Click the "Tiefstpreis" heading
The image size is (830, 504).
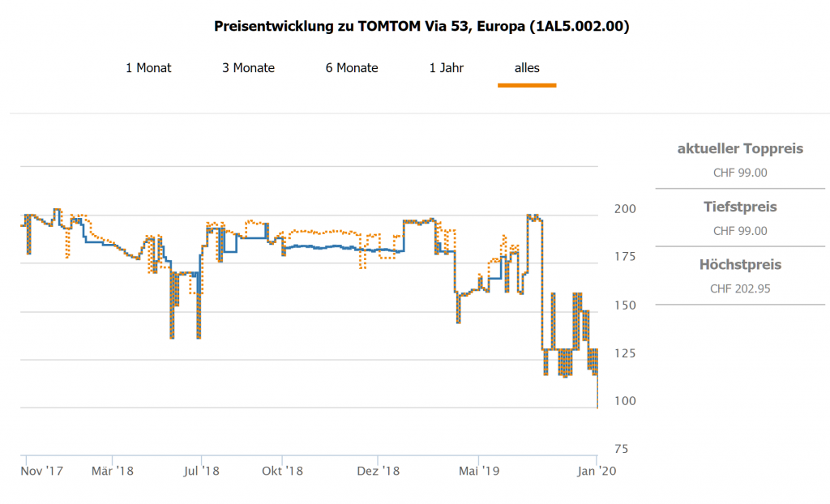(x=740, y=207)
